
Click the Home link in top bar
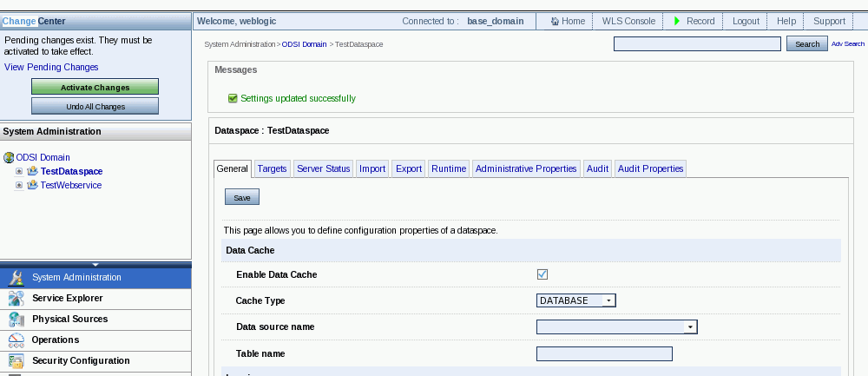(x=574, y=21)
